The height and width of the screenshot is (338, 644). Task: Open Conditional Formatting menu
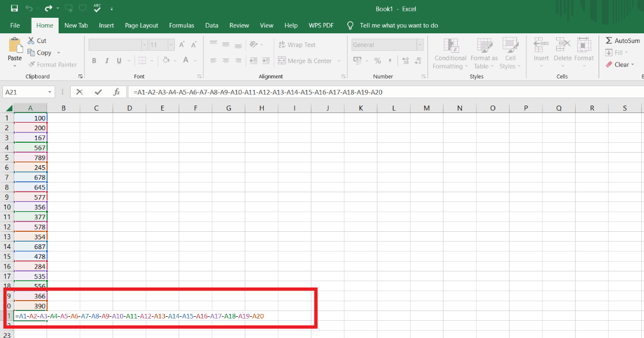click(450, 53)
